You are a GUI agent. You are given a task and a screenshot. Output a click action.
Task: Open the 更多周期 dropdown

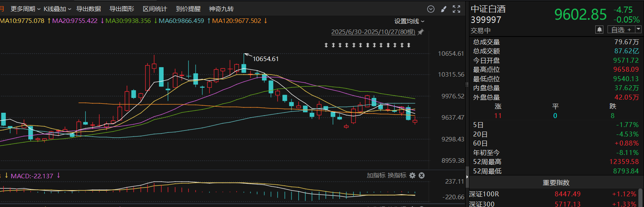click(x=25, y=9)
